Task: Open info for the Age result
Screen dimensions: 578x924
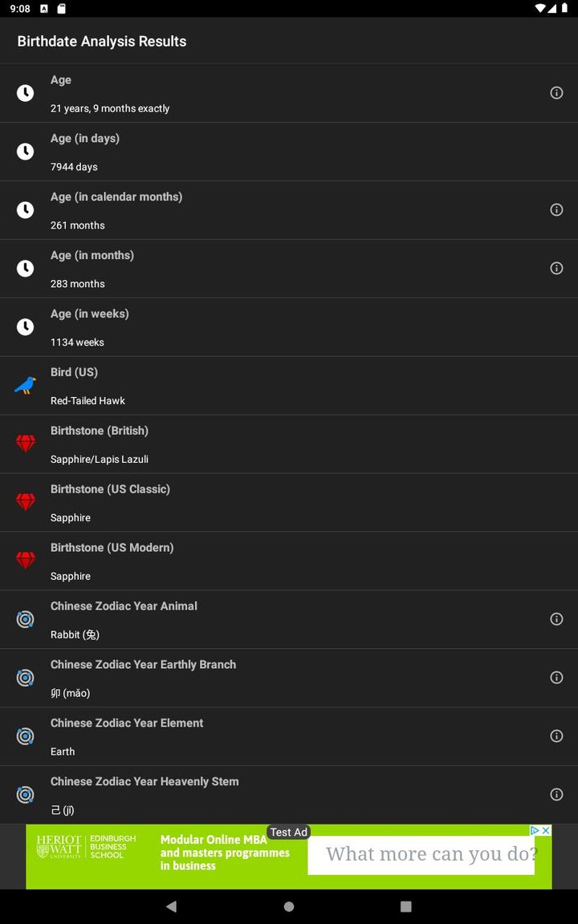Action: point(556,93)
